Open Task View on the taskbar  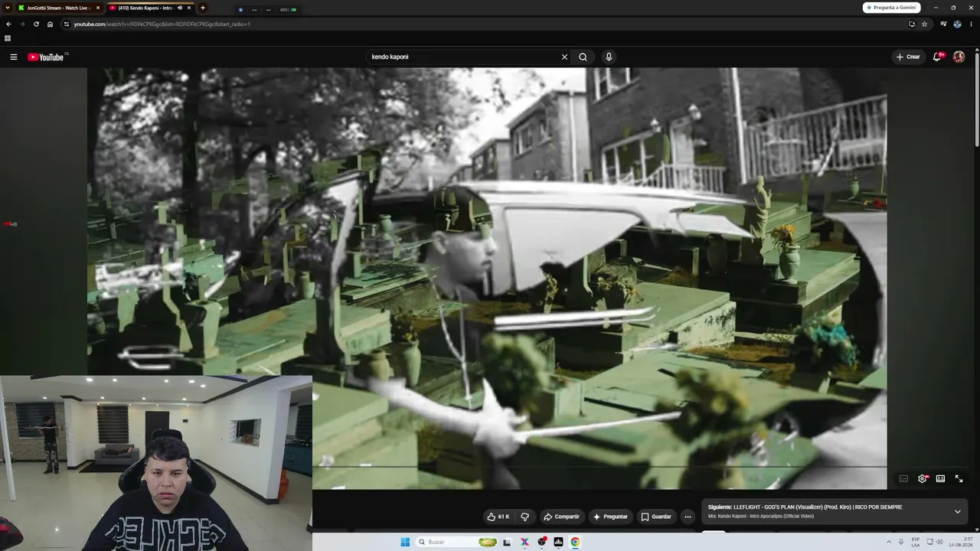coord(507,543)
